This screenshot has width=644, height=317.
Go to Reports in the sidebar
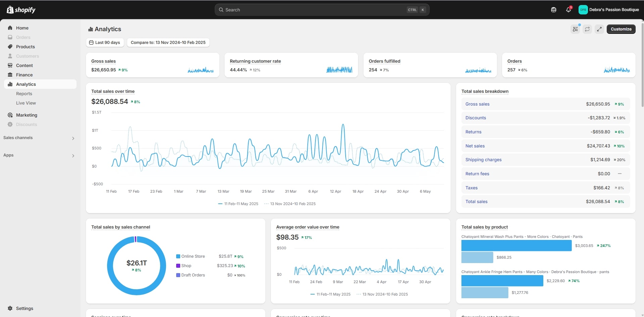coord(24,94)
